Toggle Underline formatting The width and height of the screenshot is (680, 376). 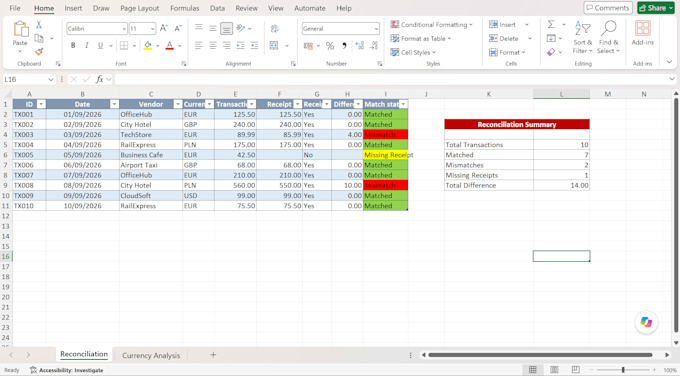(x=100, y=46)
